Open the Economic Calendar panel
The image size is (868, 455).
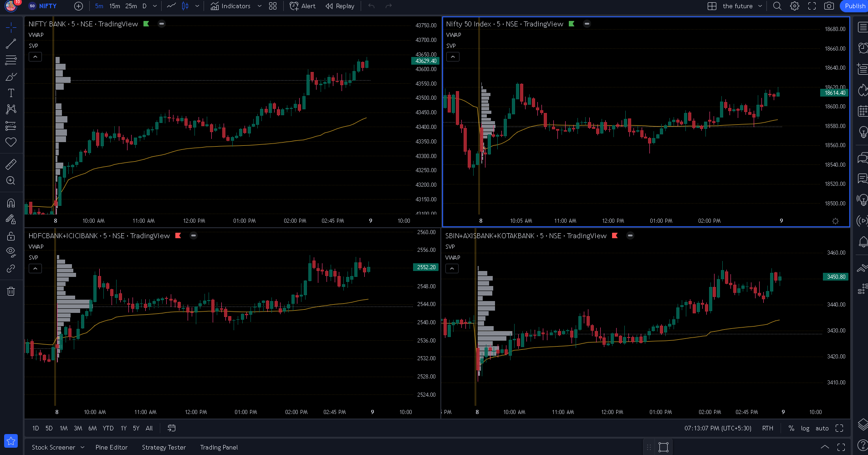[862, 111]
